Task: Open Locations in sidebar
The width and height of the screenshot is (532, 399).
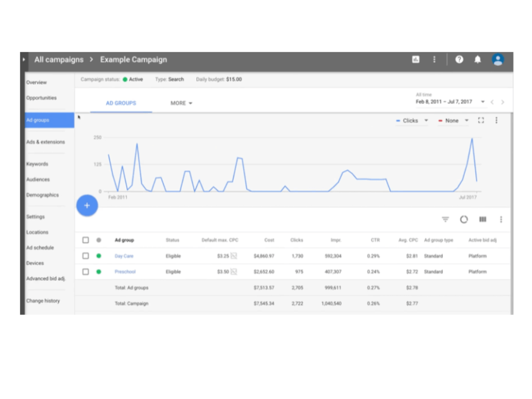Action: [x=37, y=232]
